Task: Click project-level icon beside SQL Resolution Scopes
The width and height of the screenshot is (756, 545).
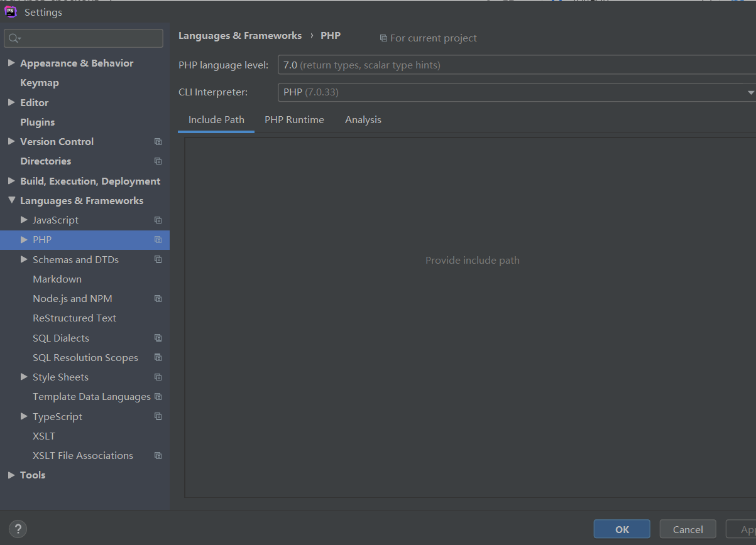Action: coord(158,358)
